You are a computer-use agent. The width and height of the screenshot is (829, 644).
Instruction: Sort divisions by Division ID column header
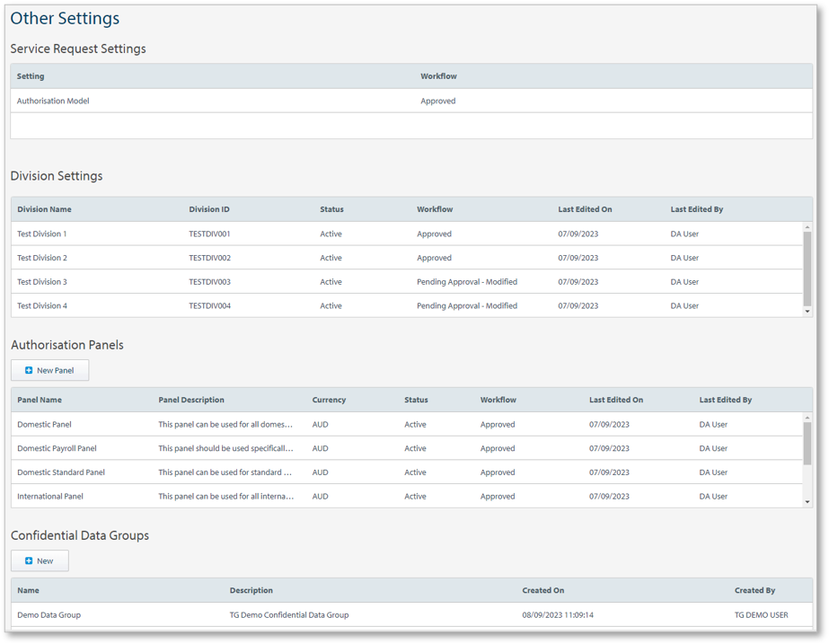pyautogui.click(x=209, y=209)
